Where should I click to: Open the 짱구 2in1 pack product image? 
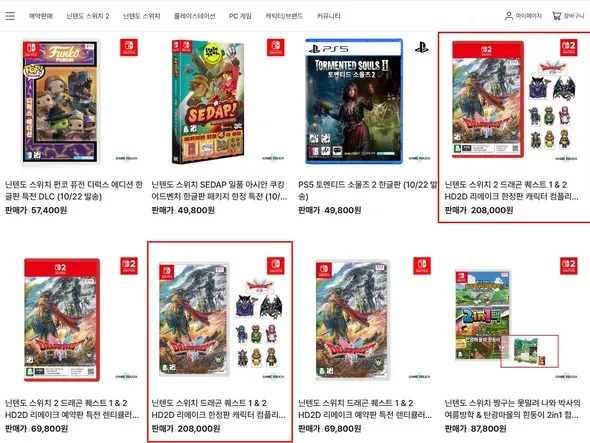point(507,318)
